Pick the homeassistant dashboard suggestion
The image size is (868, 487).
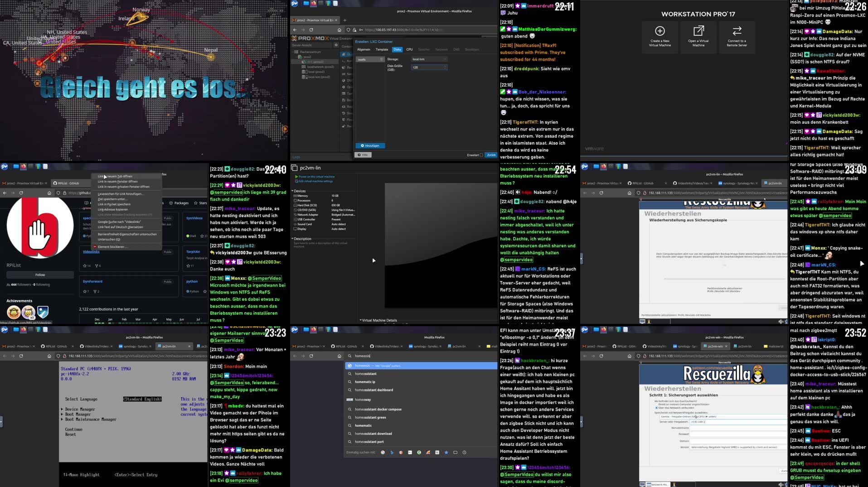point(374,390)
